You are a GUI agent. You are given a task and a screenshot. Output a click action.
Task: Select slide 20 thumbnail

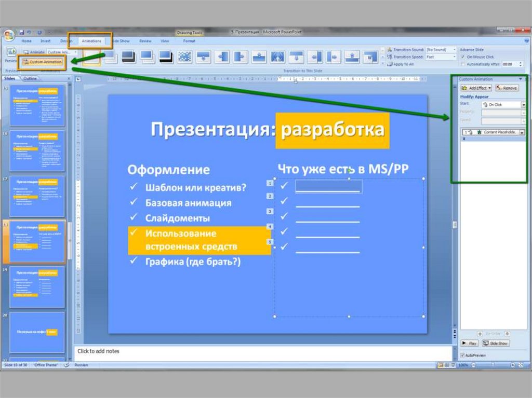coord(37,333)
